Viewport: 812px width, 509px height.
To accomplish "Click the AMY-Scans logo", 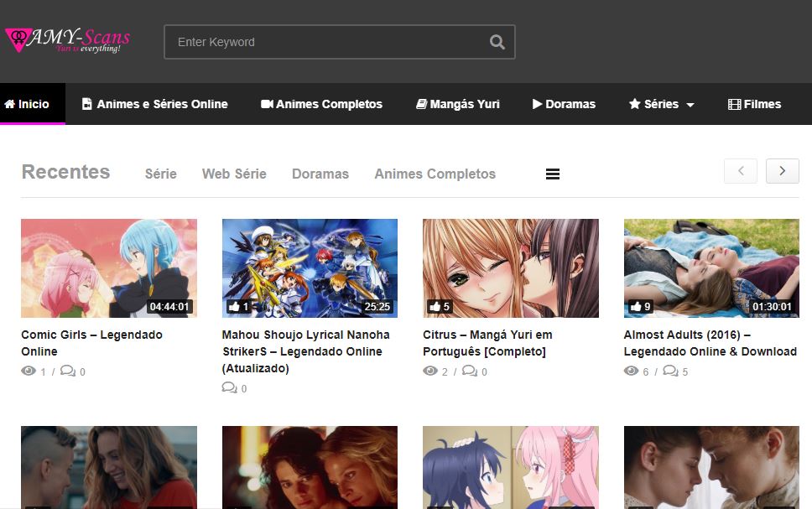I will 67,40.
